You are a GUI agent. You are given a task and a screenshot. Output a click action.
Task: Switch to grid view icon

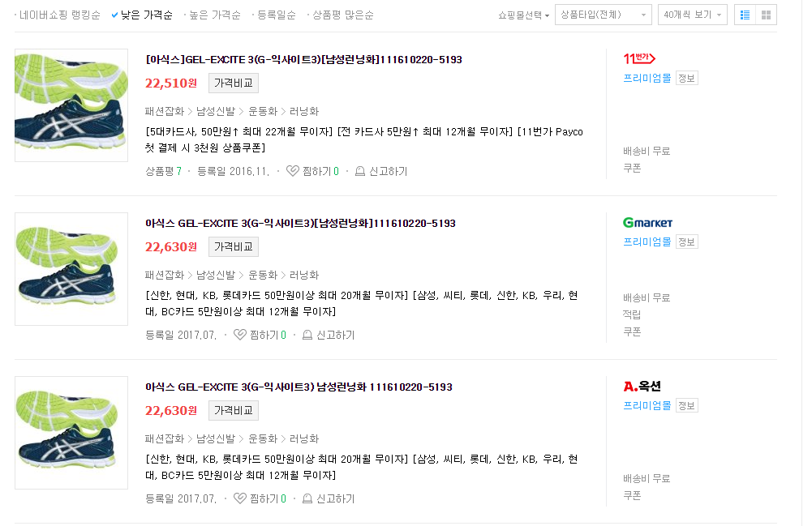tap(767, 15)
